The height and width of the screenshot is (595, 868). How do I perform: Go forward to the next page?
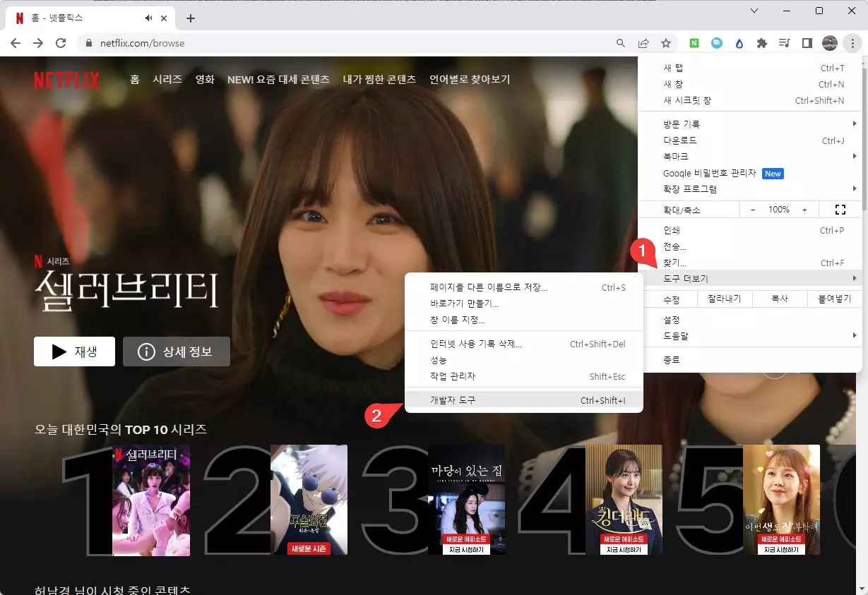(x=38, y=43)
